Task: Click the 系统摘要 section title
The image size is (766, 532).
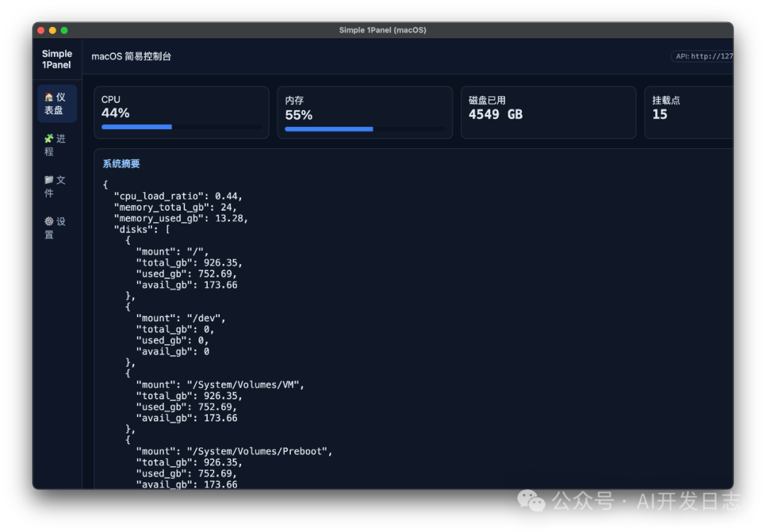Action: 121,164
